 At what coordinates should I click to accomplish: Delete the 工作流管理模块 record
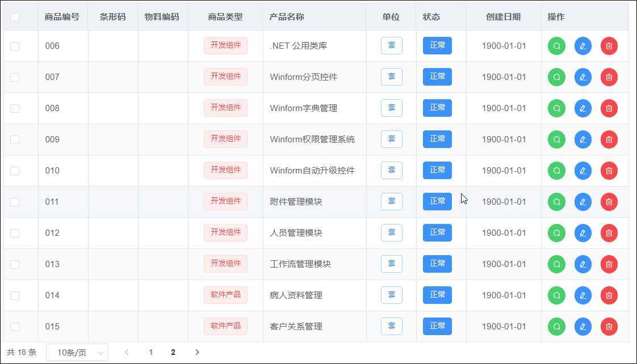click(x=609, y=264)
